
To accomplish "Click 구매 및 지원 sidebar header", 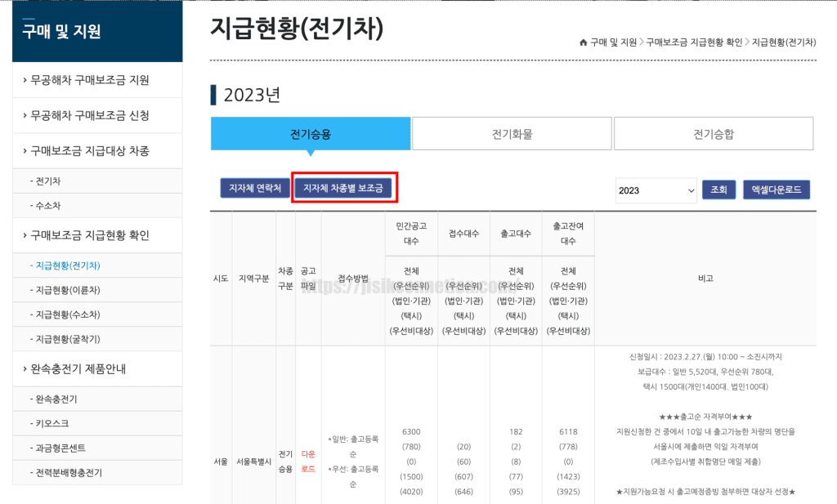I will (97, 32).
